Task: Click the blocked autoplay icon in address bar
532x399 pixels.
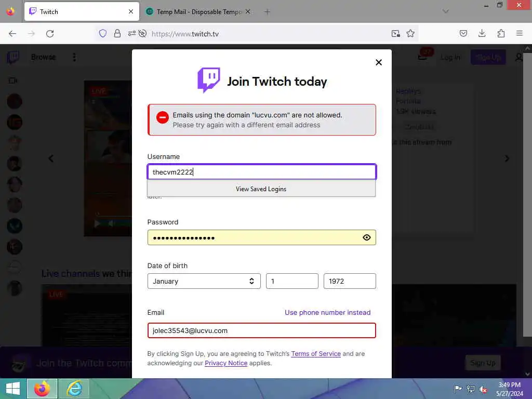Action: (142, 33)
